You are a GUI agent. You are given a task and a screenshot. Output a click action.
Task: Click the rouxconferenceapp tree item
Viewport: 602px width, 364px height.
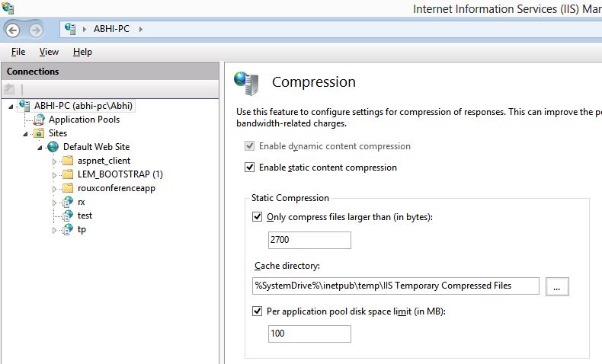coord(117,188)
